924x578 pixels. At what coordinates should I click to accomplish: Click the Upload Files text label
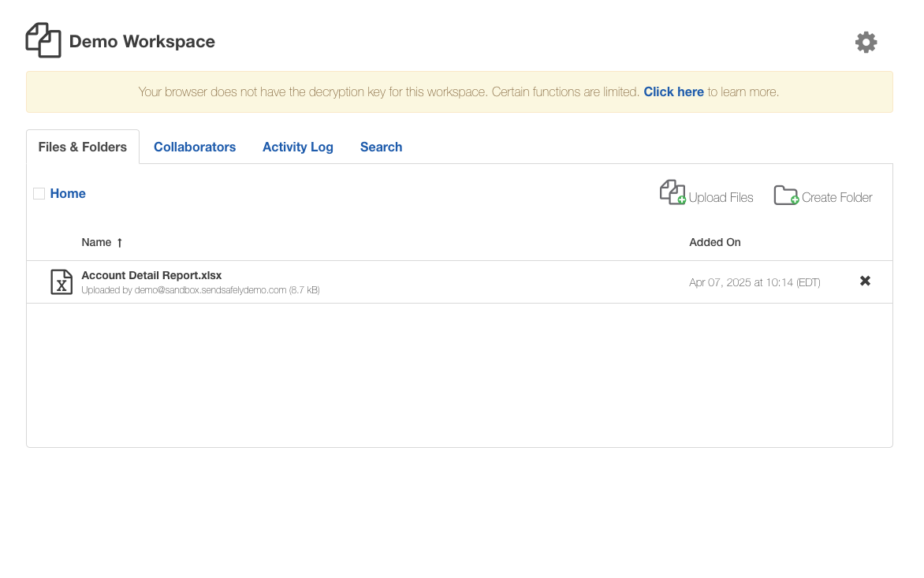pos(721,197)
